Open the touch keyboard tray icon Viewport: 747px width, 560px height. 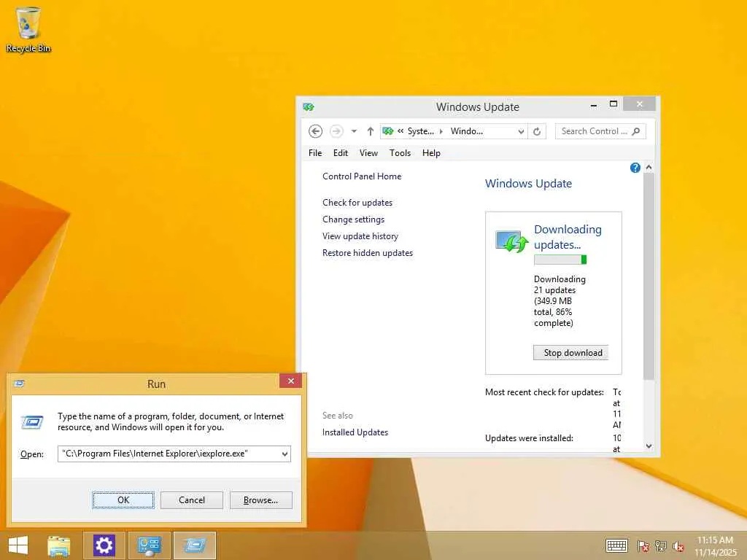[617, 545]
